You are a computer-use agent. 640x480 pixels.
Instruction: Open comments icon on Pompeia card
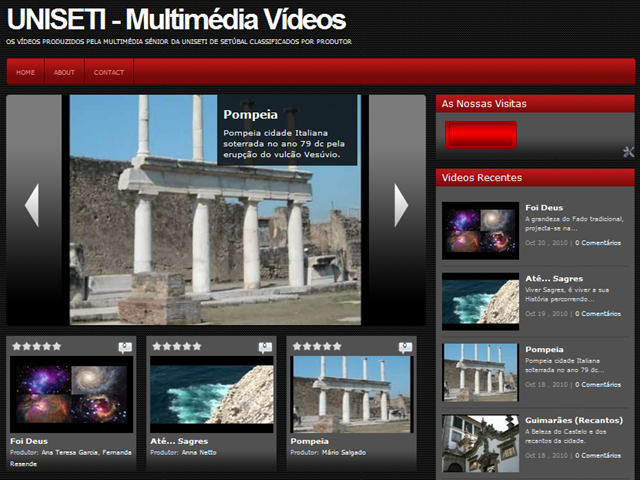point(405,347)
